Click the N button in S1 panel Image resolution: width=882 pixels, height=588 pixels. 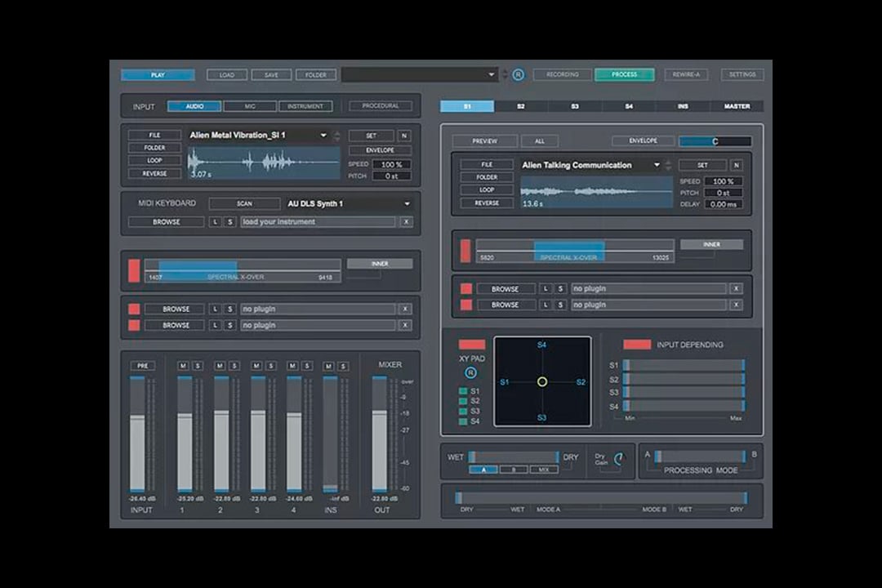tap(737, 165)
